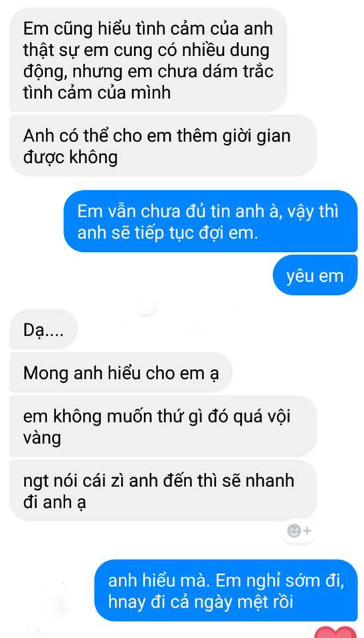Viewport: 364px width, 638px height.
Task: Click the word 'vàng' in gray bubble
Action: 43,439
